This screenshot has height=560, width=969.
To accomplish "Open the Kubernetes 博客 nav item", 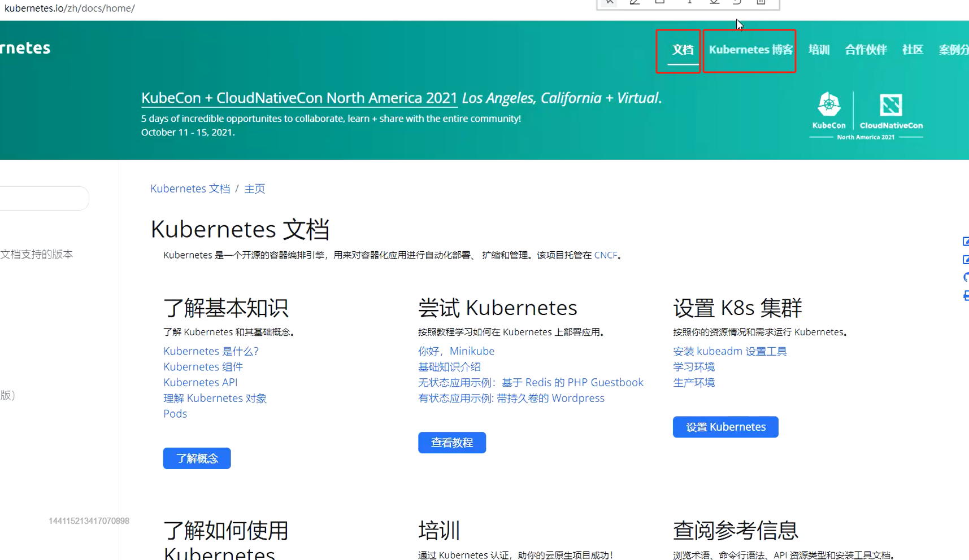I will (x=751, y=50).
